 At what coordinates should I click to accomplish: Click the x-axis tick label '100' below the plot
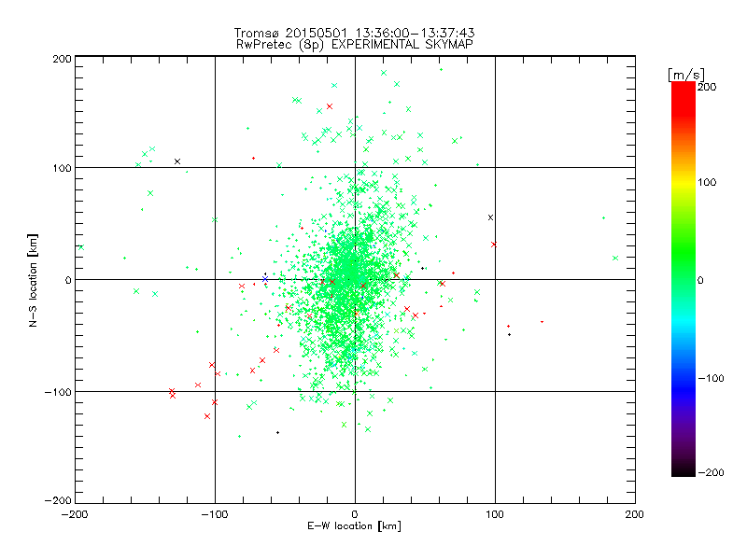(495, 514)
